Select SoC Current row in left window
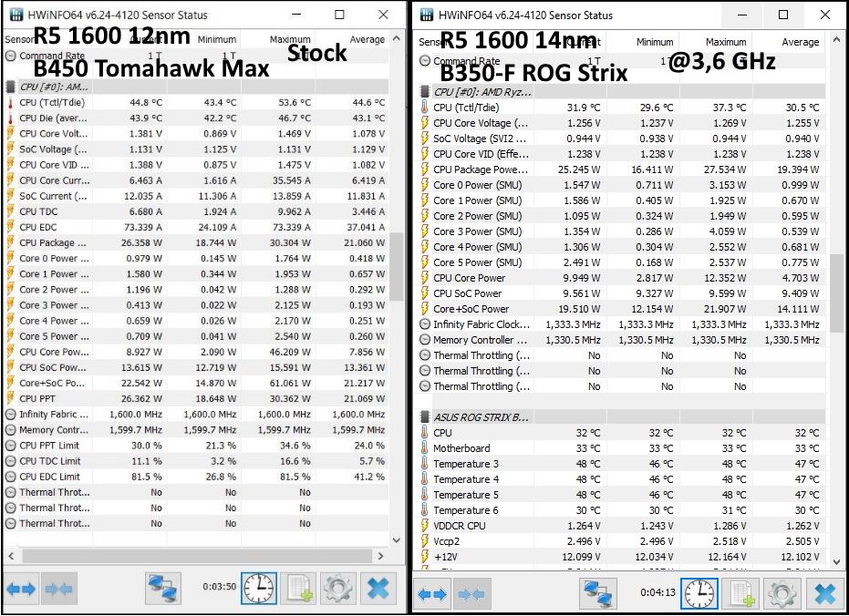 tap(196, 196)
